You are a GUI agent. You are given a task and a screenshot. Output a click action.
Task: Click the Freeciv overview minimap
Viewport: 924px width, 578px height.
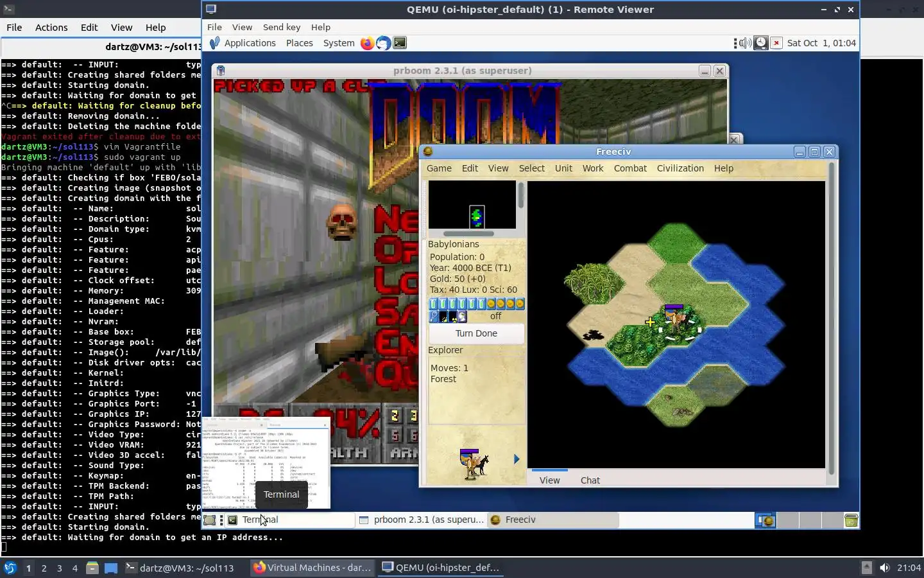(472, 204)
